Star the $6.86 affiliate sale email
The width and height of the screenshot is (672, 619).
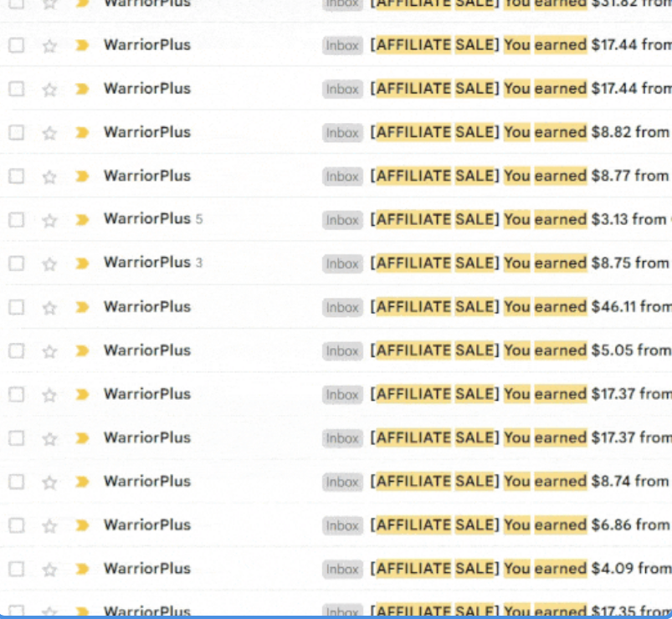pos(49,526)
